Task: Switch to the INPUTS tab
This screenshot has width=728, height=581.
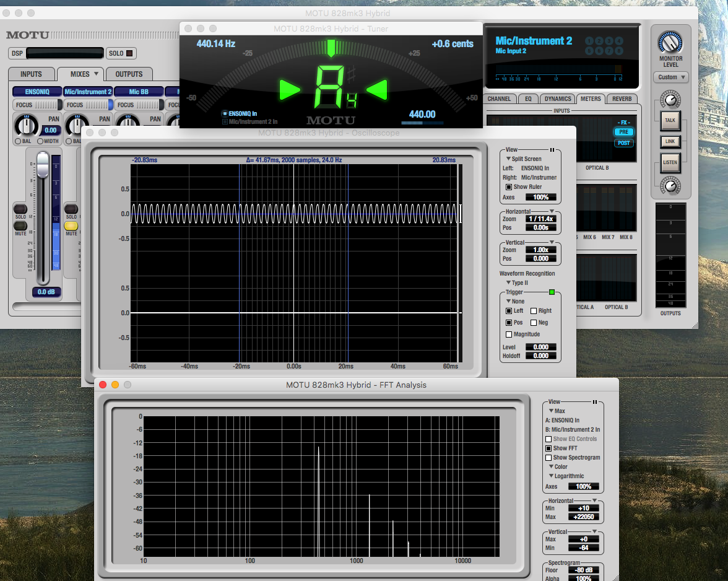Action: point(31,74)
